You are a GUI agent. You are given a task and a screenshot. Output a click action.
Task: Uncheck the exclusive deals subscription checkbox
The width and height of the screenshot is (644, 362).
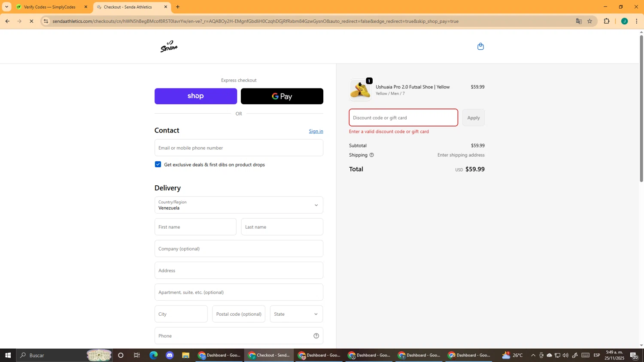click(158, 164)
